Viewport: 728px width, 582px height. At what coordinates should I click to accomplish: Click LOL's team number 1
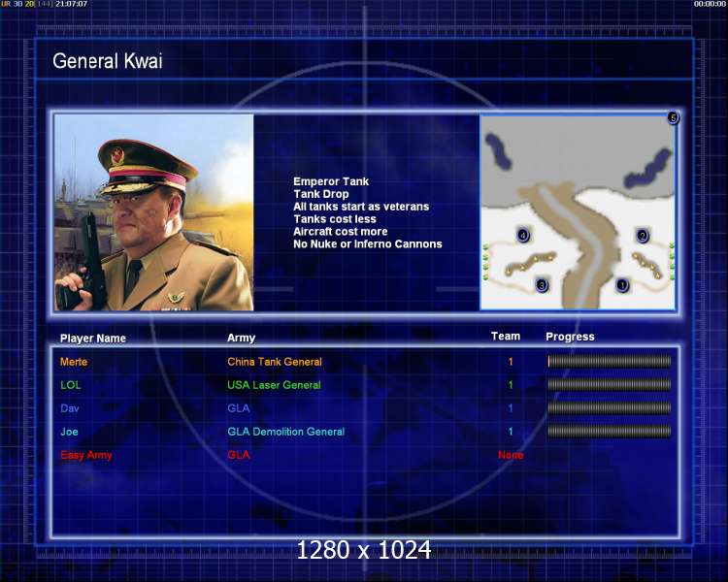point(511,385)
